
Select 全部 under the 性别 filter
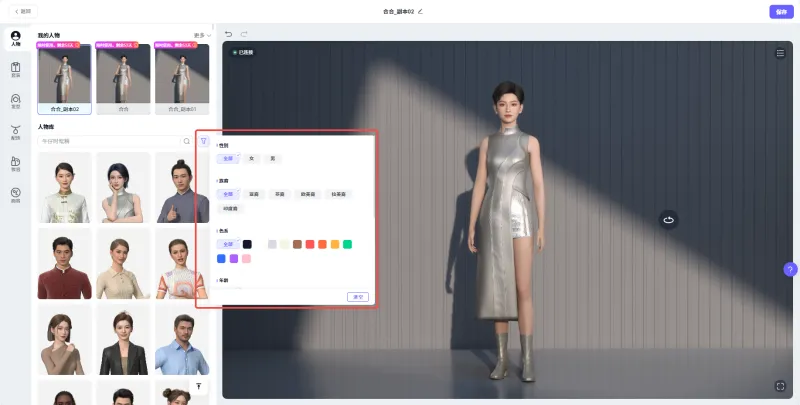228,159
